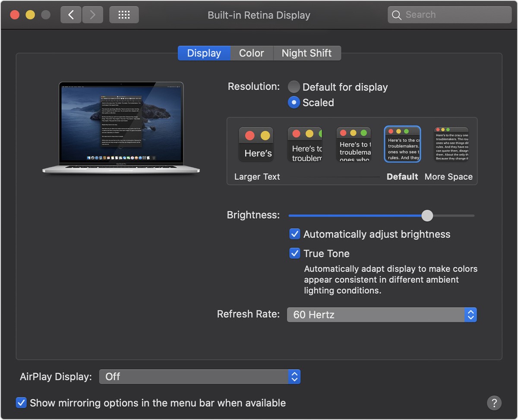The height and width of the screenshot is (420, 518).
Task: Switch to the Color tab
Action: coord(252,53)
